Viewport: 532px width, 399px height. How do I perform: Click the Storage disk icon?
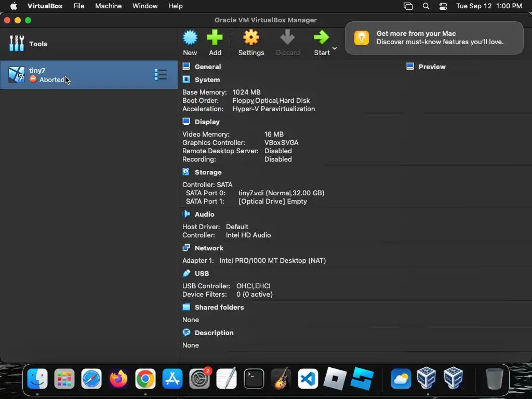tap(186, 171)
